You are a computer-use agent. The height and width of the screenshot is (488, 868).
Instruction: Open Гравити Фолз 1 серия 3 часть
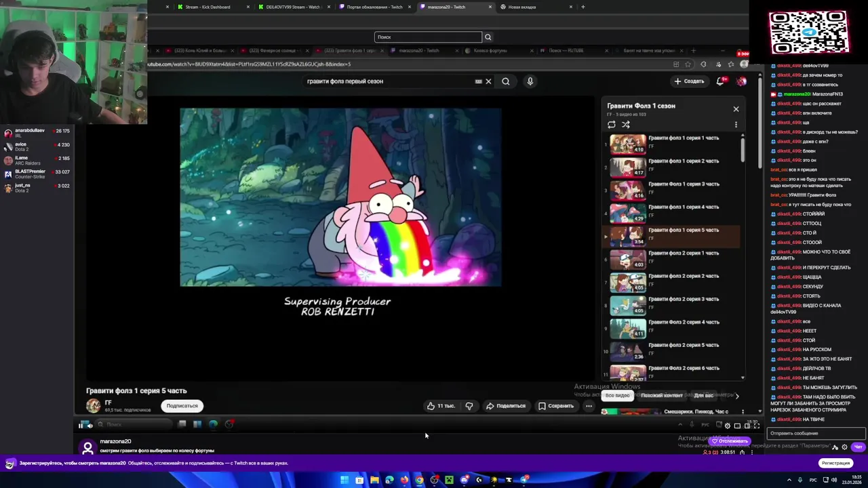pos(671,190)
